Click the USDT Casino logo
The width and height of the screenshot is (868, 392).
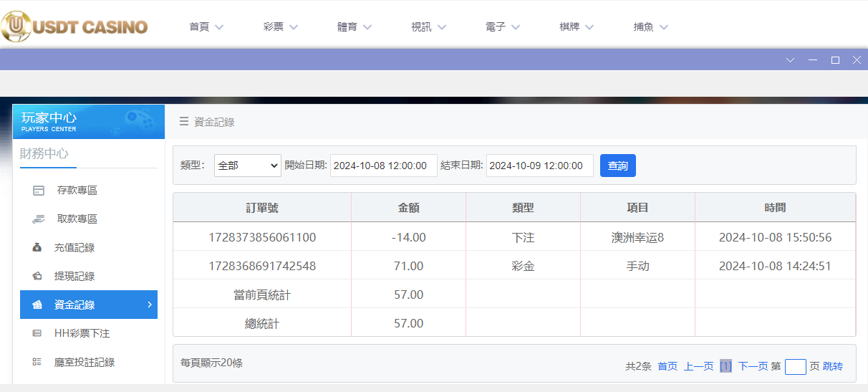pos(74,27)
